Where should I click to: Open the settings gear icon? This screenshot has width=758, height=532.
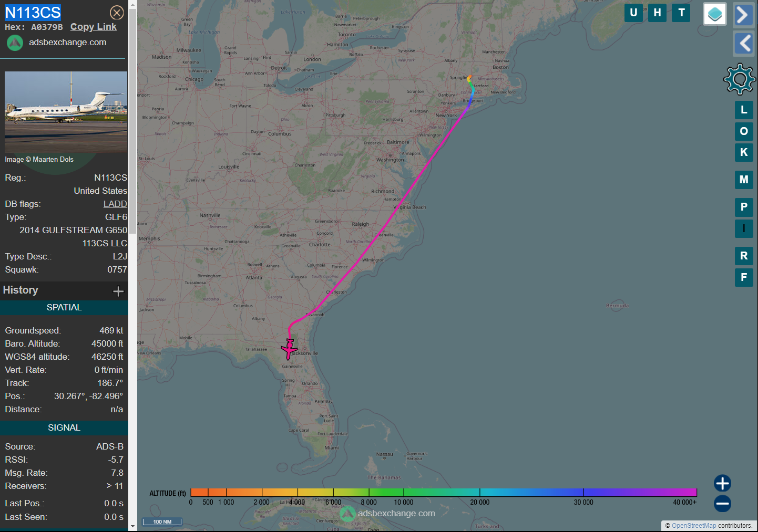point(740,79)
